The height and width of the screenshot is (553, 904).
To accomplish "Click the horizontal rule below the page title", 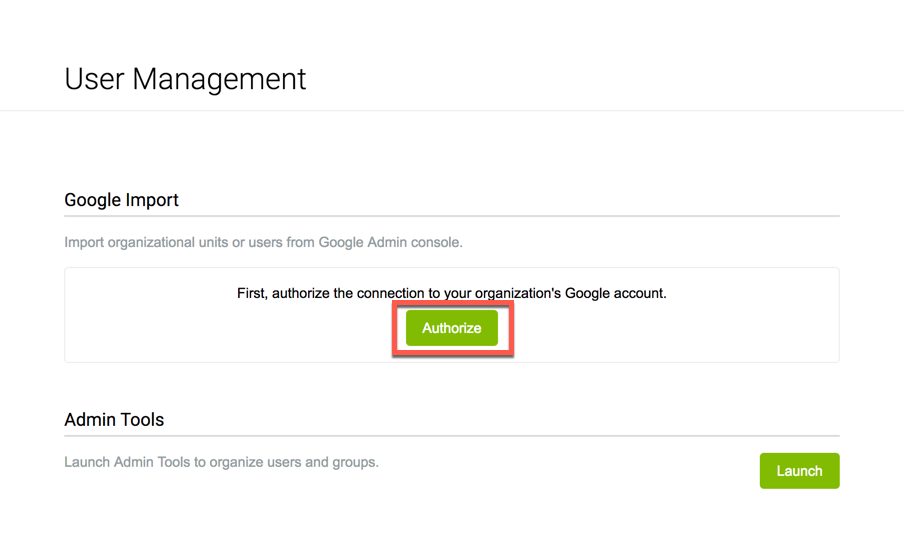I will click(x=451, y=110).
